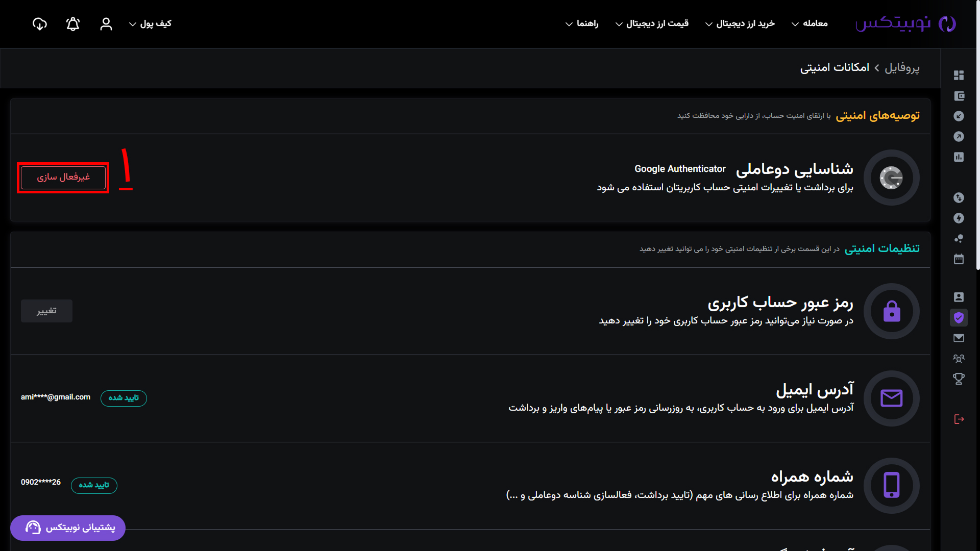Click the Google Authenticator round icon

click(x=891, y=178)
